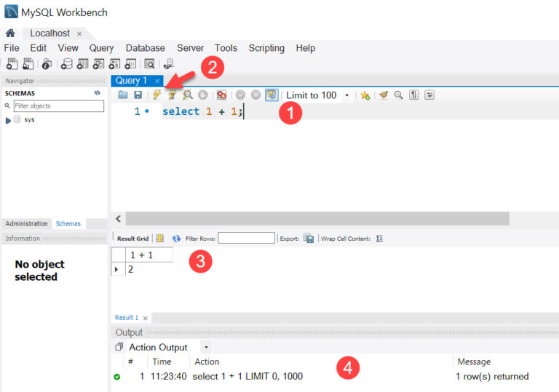Toggle Wrap Cell Content icon
The image size is (559, 392).
tap(379, 239)
